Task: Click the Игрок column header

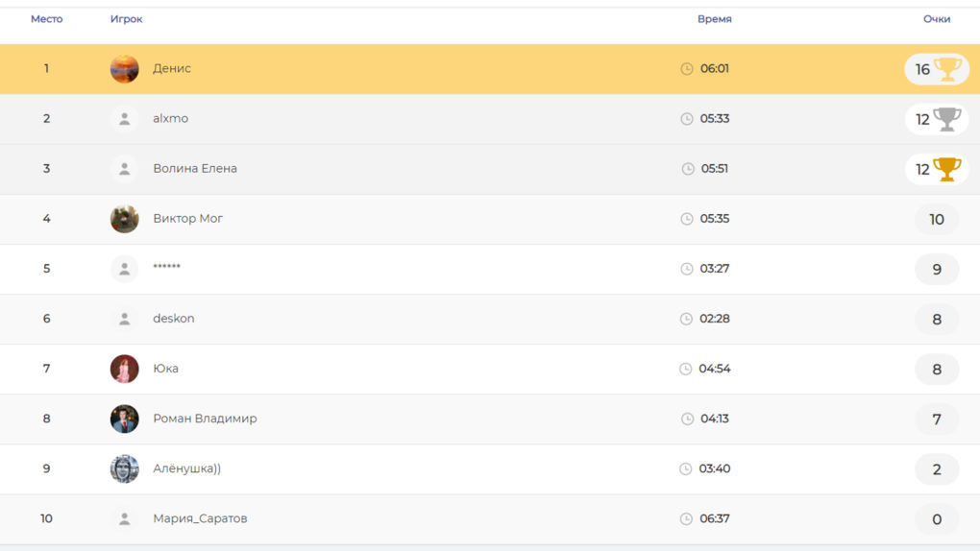Action: click(126, 19)
